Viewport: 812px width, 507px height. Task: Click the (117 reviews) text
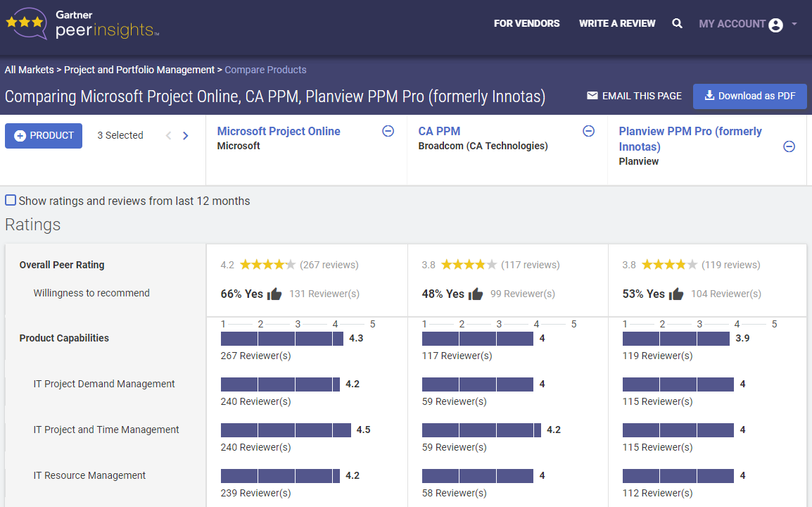point(531,265)
